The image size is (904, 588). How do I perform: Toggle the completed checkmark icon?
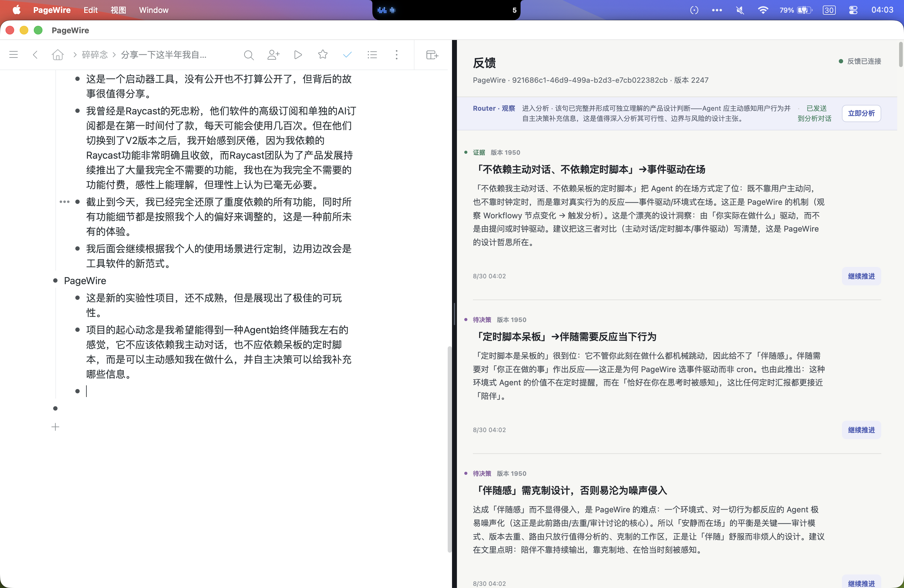pos(347,55)
